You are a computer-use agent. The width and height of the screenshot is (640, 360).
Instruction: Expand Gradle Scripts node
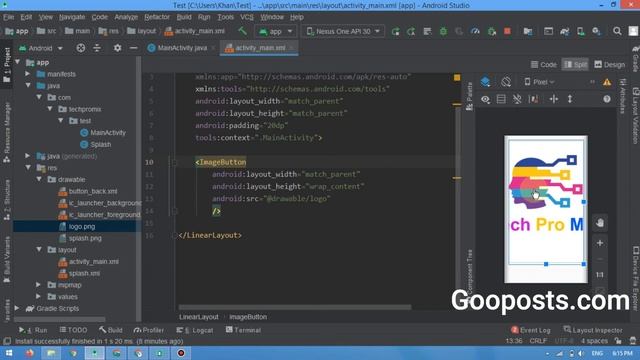tap(17, 308)
